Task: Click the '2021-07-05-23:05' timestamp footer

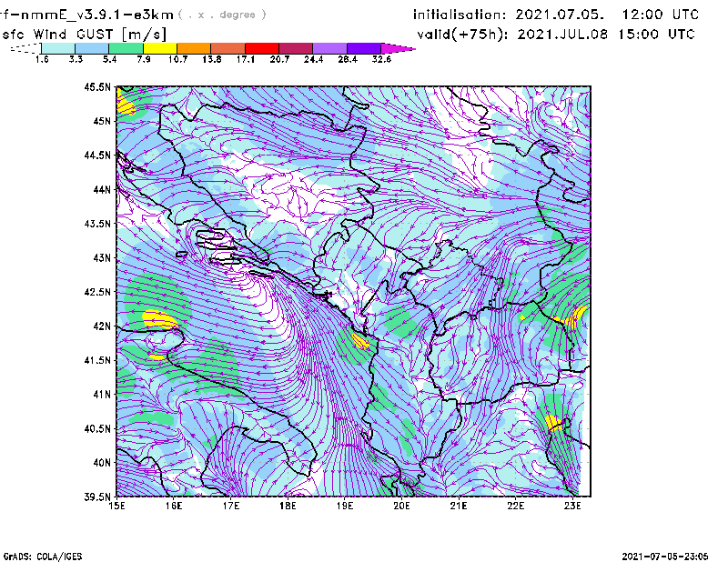Action: [665, 557]
